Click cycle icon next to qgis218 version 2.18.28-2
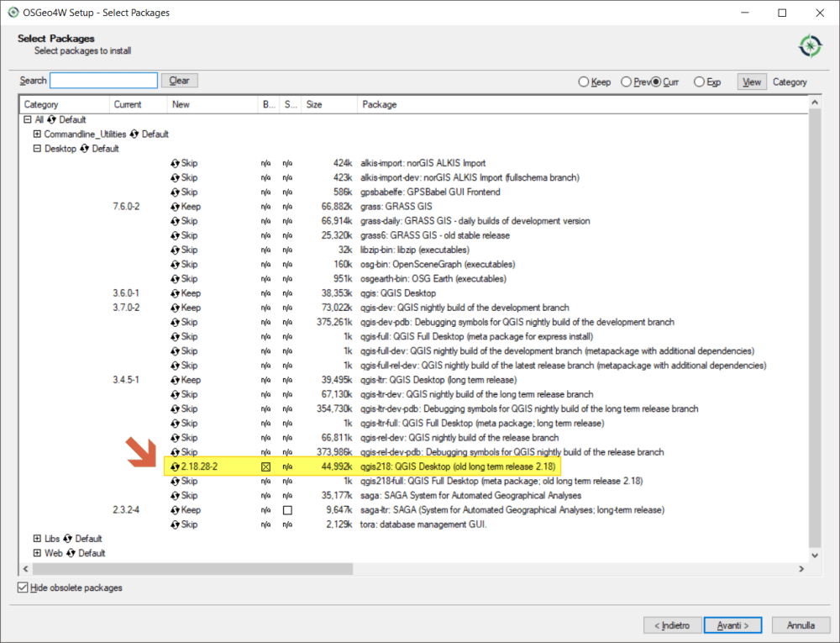The height and width of the screenshot is (643, 840). pos(176,466)
